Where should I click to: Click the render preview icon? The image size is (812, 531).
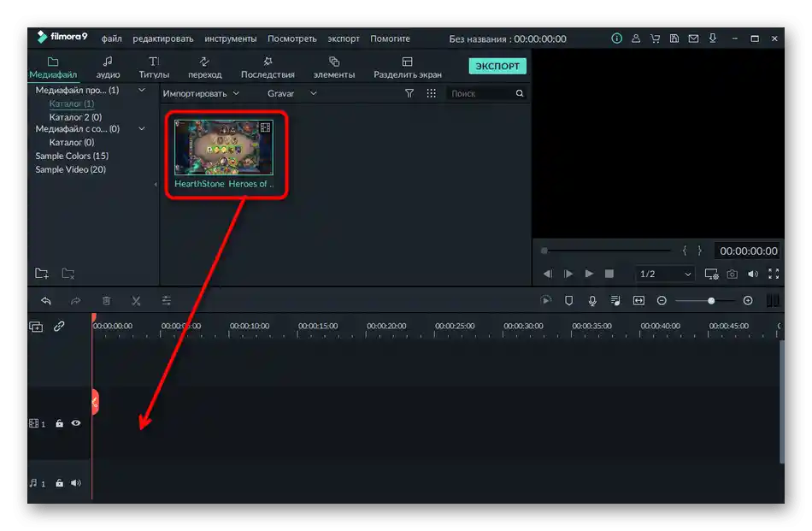pyautogui.click(x=546, y=300)
